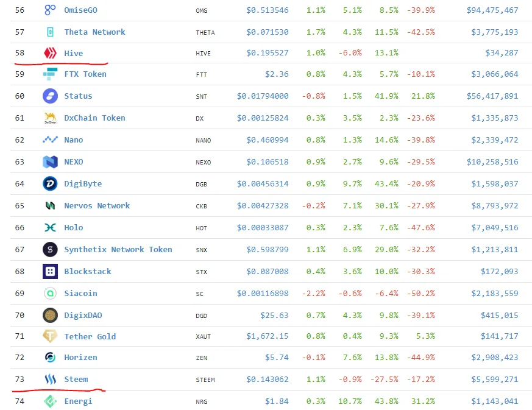
Task: Open the DxChain Token link
Action: point(94,118)
